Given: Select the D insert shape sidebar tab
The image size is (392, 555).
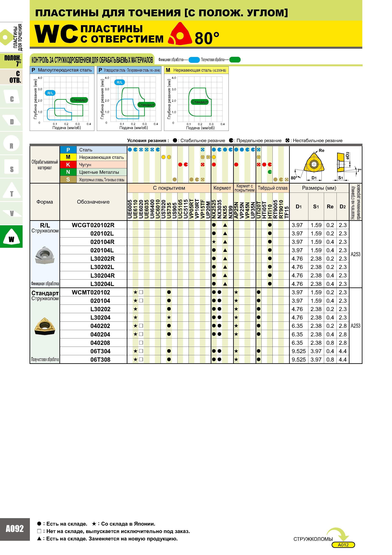Looking at the screenshot, I should (11, 120).
